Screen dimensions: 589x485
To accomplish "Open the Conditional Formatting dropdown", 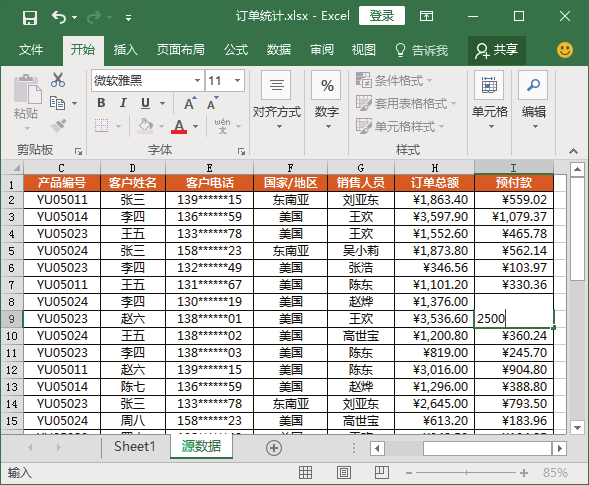I will (394, 80).
